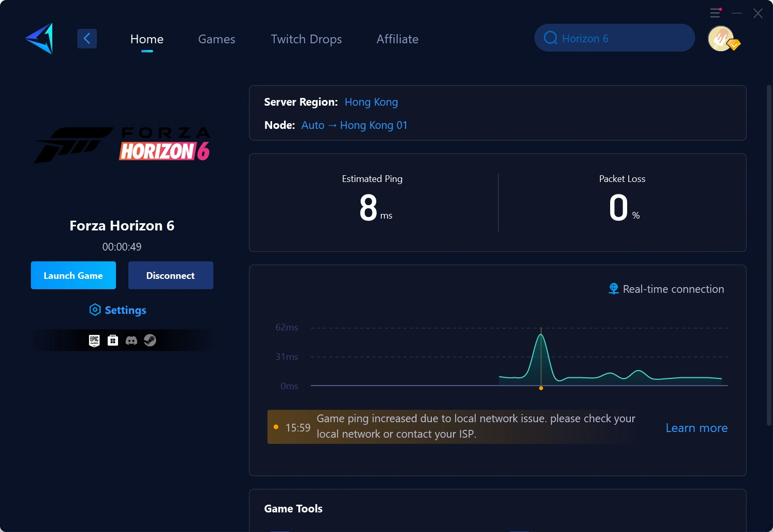
Task: Click the Forza Horizon 6 game title
Action: (122, 226)
